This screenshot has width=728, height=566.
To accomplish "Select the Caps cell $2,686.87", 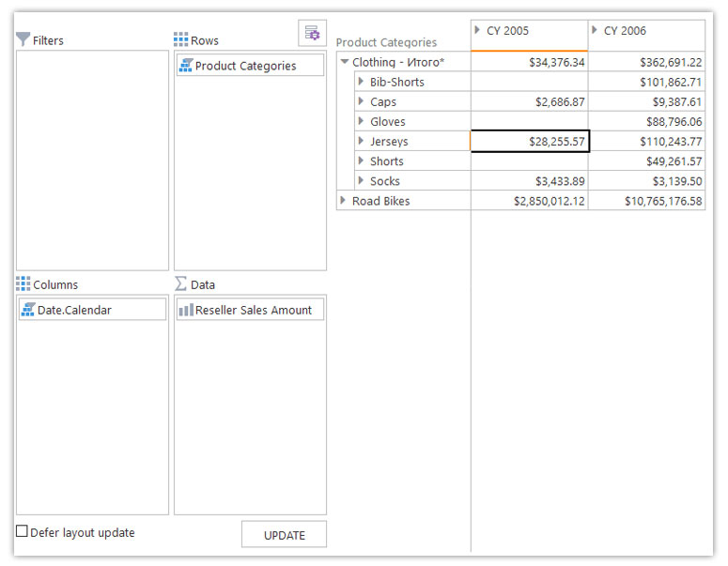I will 529,101.
